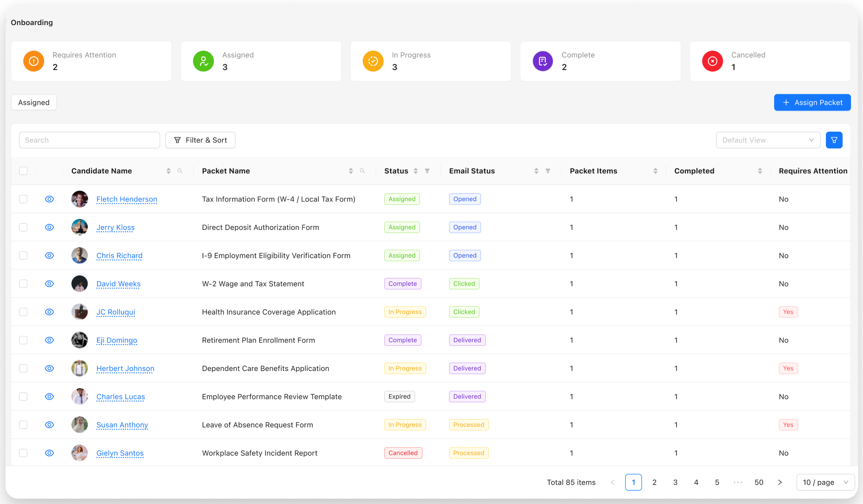View Susan Anthony row eye icon

(x=49, y=425)
